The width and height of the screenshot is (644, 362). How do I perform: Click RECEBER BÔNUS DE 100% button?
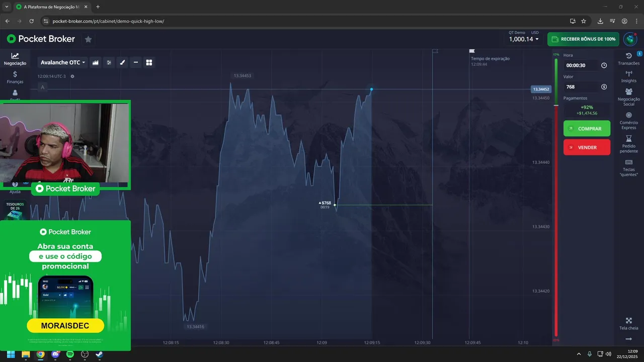[583, 39]
